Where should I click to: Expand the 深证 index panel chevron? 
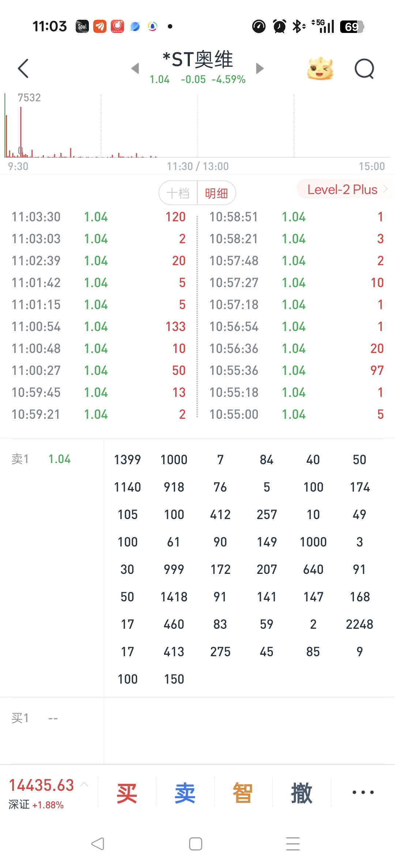(x=84, y=784)
